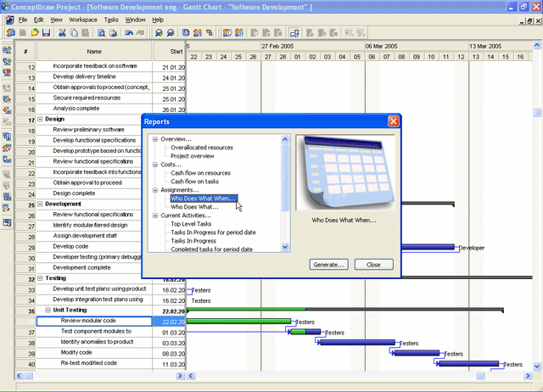Click the Review modular code Gantt bar
The image size is (543, 392).
coord(239,322)
